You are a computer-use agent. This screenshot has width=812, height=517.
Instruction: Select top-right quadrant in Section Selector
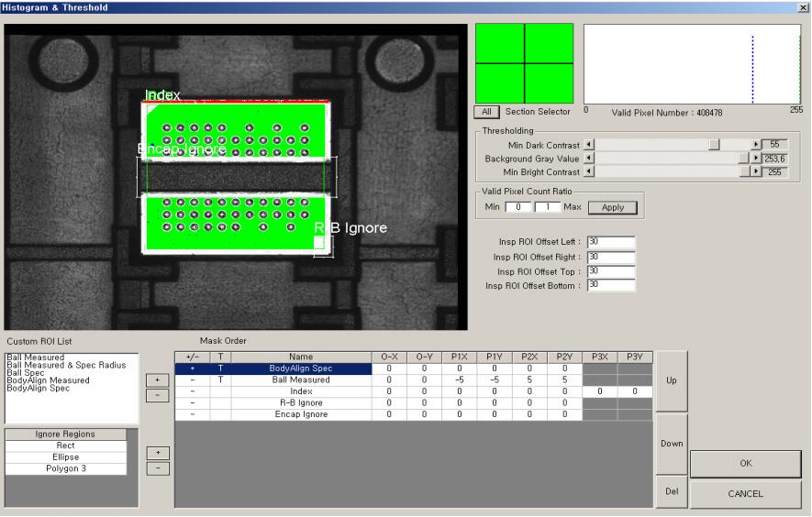pyautogui.click(x=549, y=43)
